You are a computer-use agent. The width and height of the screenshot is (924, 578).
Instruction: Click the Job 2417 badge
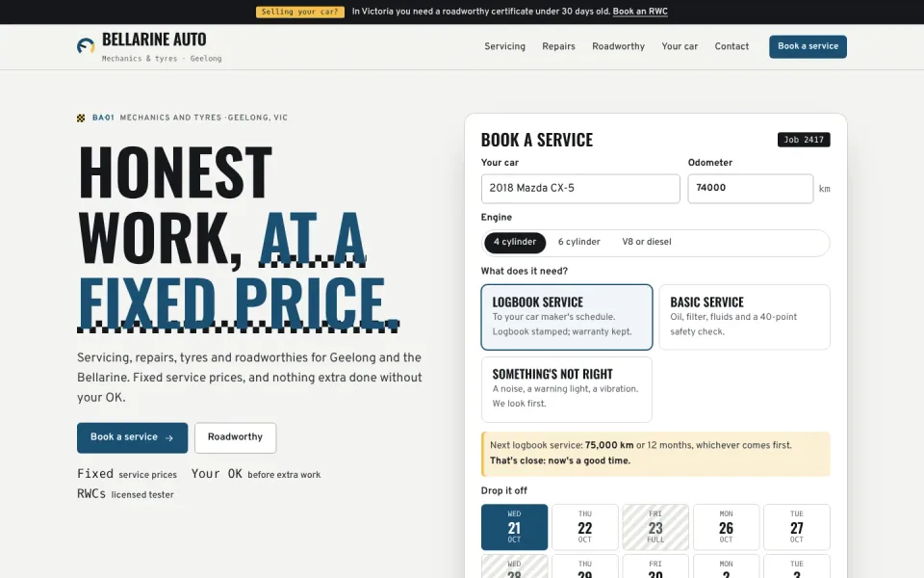click(804, 140)
